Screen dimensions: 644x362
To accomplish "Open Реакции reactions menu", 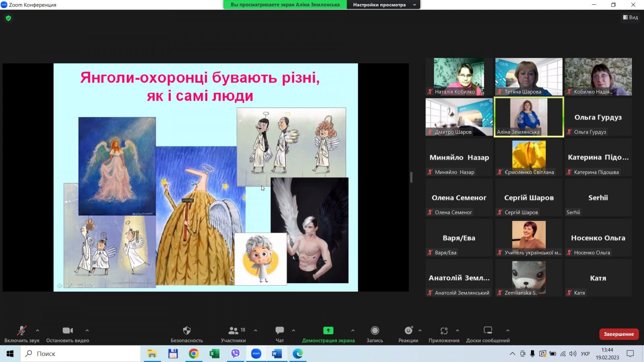I will click(x=408, y=334).
